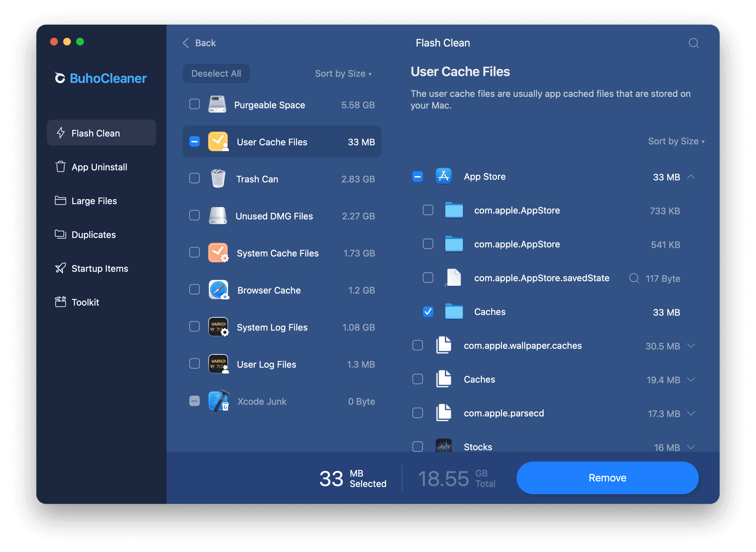Expand the Stocks row chevron
Viewport: 756px width, 552px height.
(x=691, y=447)
